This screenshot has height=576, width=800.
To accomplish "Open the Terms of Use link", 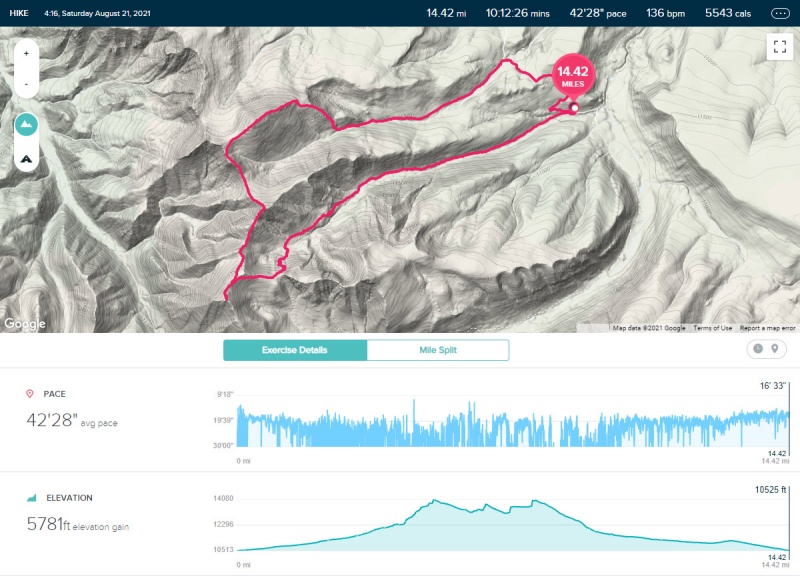I will point(712,328).
